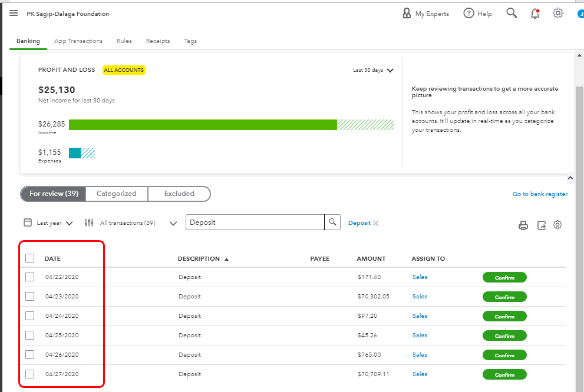Select all transactions checkbox in header
584x392 pixels.
(30, 258)
